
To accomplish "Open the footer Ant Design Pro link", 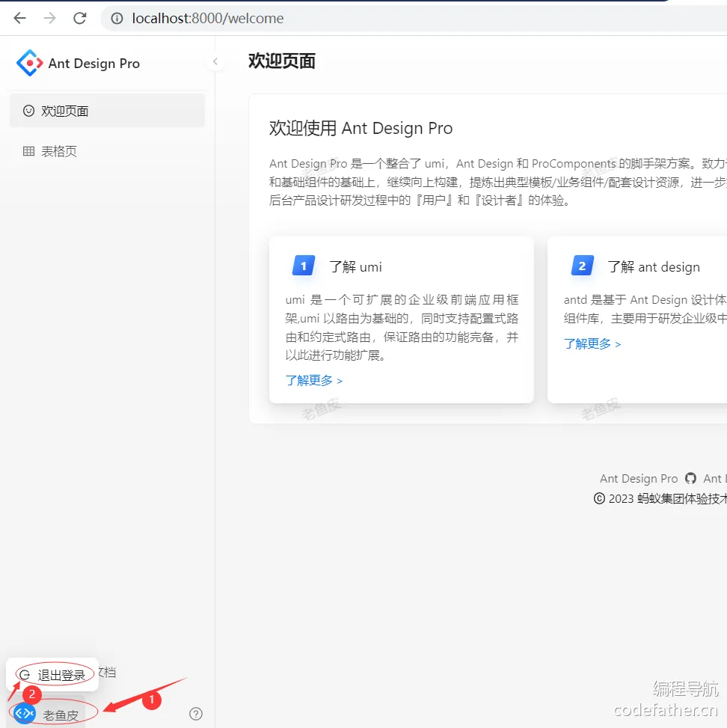I will point(638,478).
